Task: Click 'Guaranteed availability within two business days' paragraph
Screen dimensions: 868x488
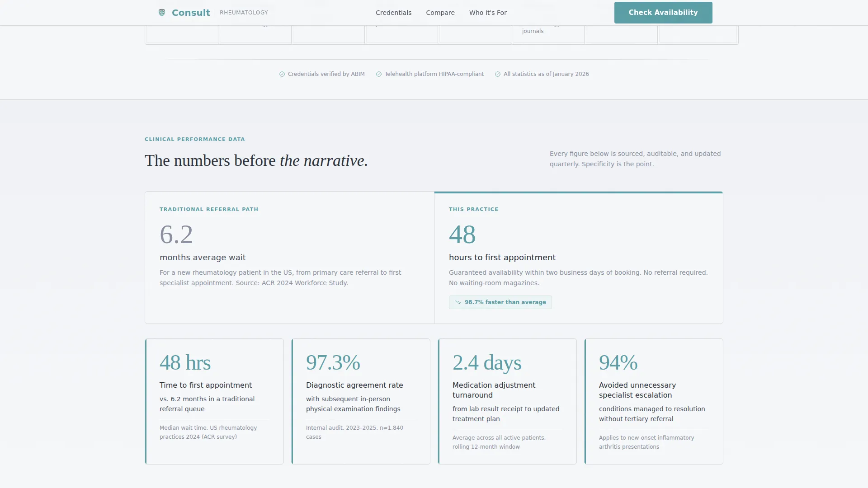Action: point(578,277)
